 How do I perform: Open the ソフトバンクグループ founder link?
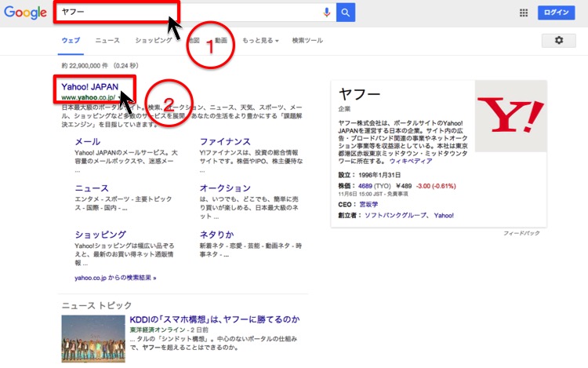(395, 216)
